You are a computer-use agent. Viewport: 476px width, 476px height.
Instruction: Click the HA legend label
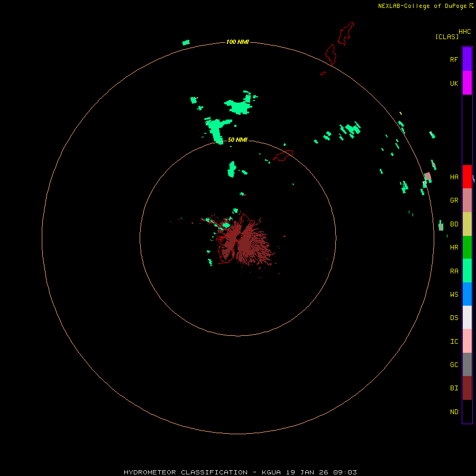pyautogui.click(x=454, y=177)
